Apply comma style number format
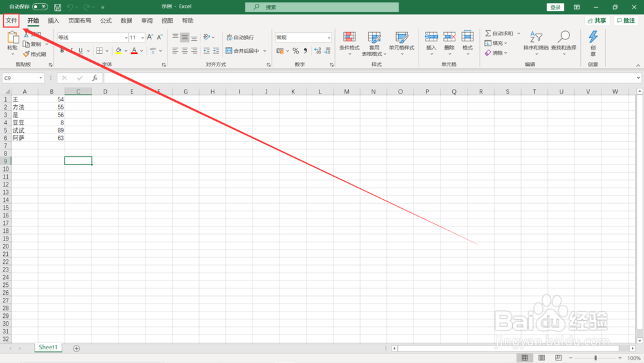Image resolution: width=644 pixels, height=363 pixels. (305, 51)
